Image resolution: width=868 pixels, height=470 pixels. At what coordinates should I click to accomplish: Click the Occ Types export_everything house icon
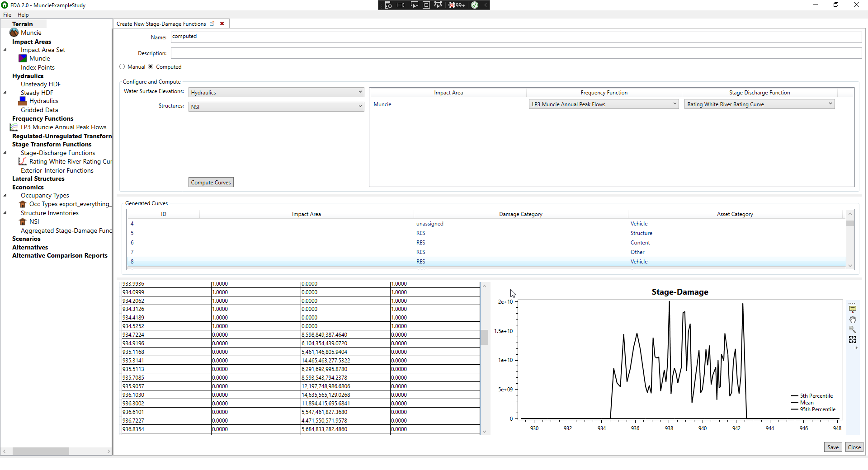[23, 204]
